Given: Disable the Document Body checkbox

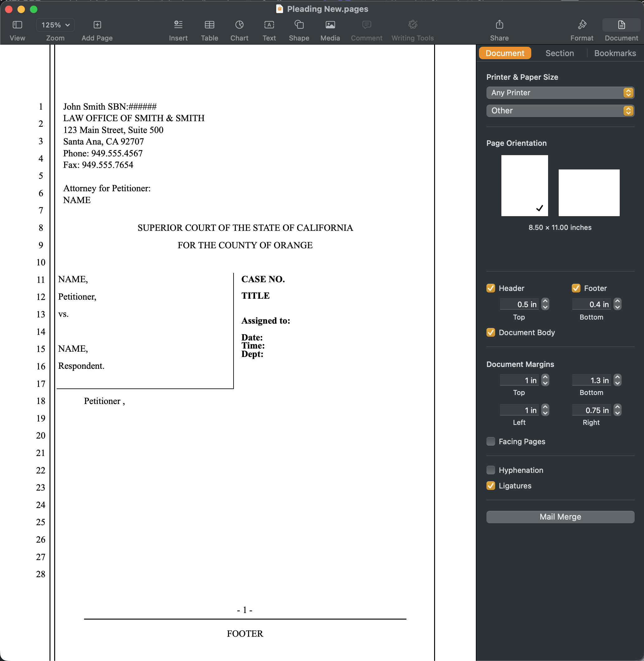Looking at the screenshot, I should click(490, 333).
